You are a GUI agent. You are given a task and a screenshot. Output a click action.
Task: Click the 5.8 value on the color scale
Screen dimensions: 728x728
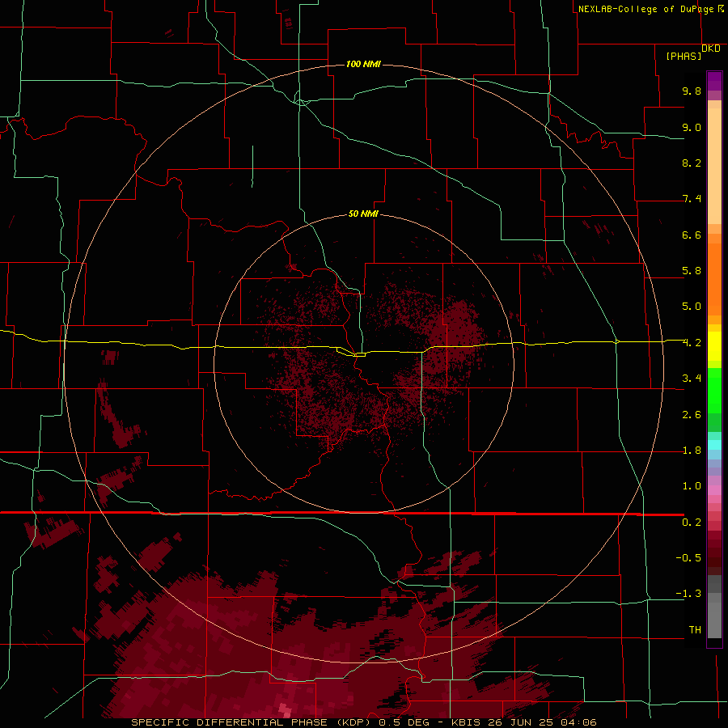pyautogui.click(x=692, y=271)
